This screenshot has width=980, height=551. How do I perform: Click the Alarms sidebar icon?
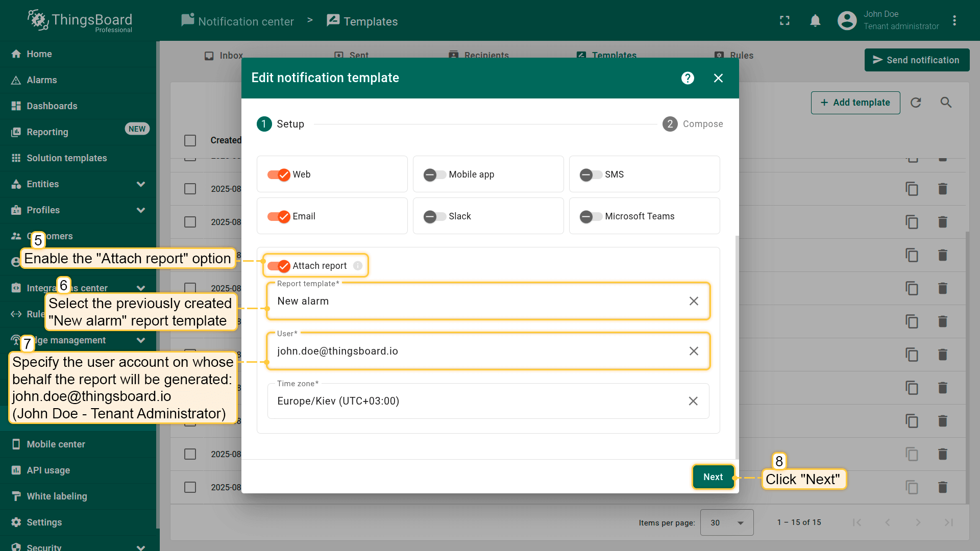click(x=16, y=80)
